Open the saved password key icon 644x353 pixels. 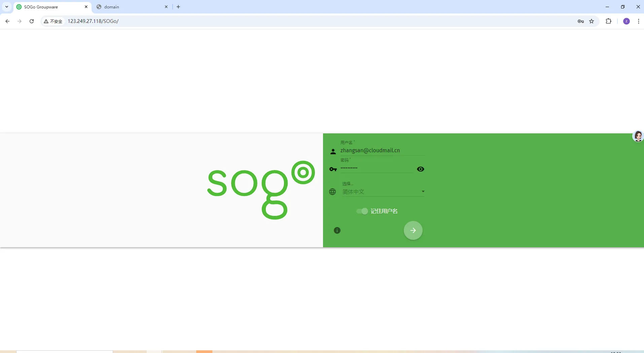tap(581, 21)
